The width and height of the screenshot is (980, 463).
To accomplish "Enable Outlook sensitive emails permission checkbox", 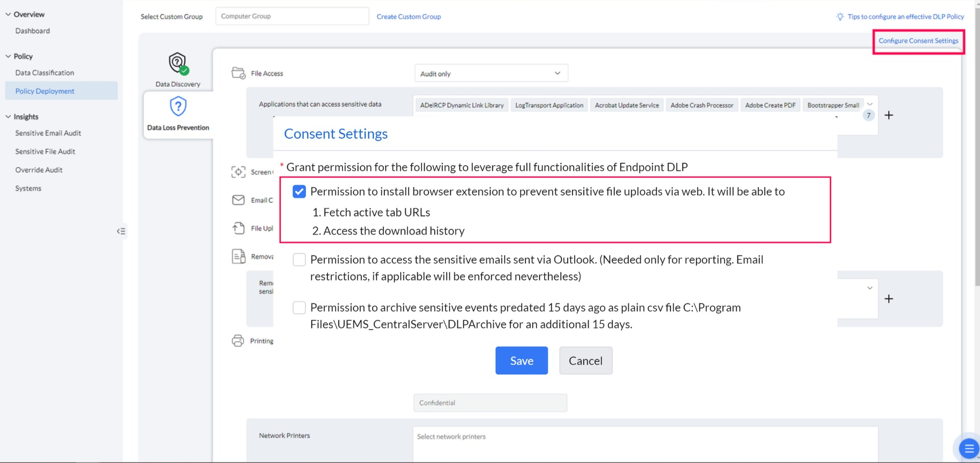I will (299, 260).
